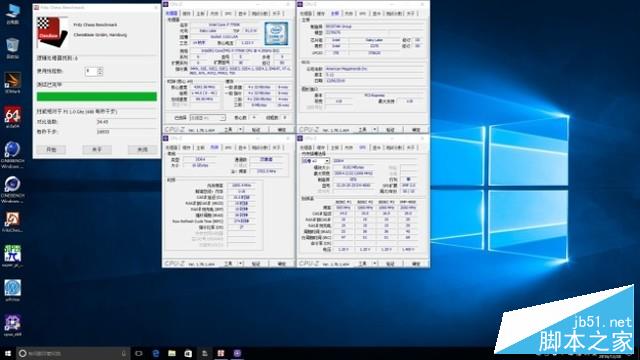Click title icon of CPU-Z SPD window

300,139
